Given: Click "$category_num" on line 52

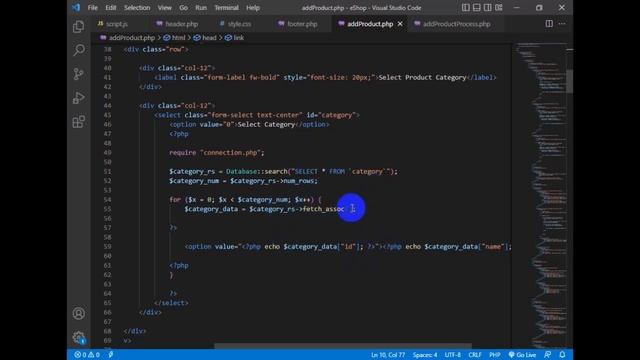Looking at the screenshot, I should [194, 181].
